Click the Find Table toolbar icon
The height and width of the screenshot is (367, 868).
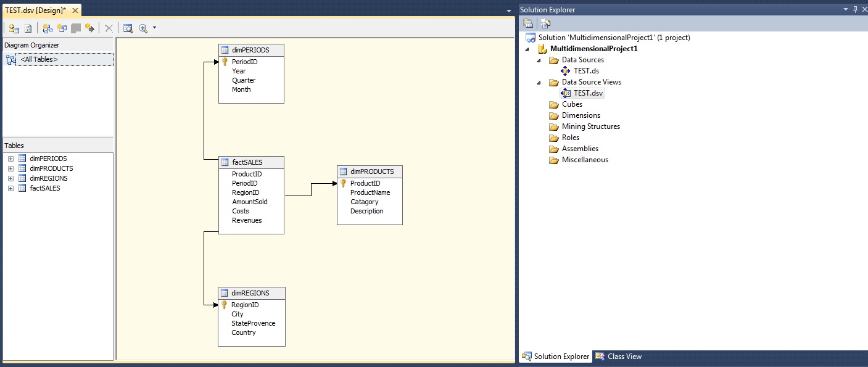[128, 28]
